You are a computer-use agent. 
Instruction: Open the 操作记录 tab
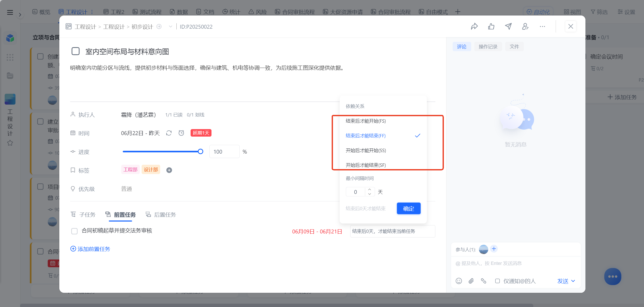488,46
